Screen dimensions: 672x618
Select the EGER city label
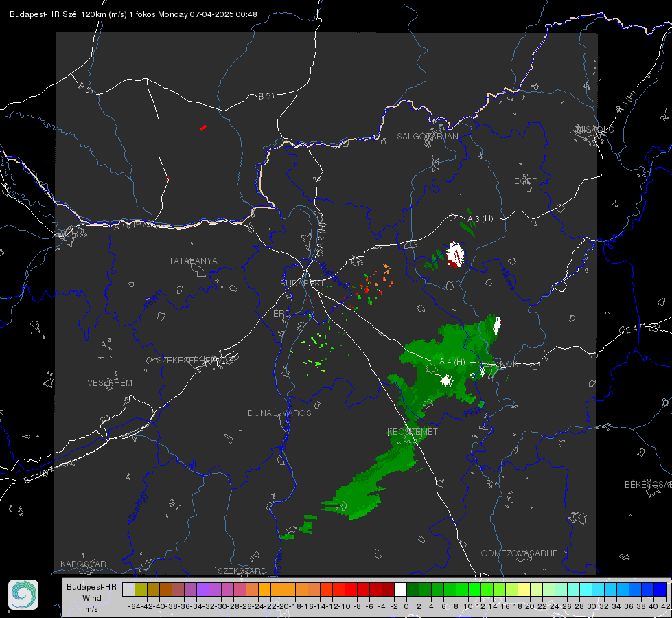[x=526, y=181]
